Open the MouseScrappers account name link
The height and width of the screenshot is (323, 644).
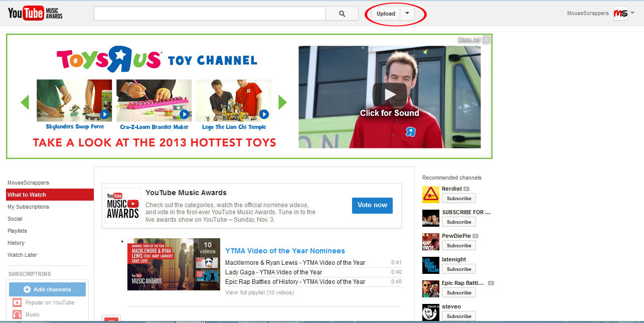(588, 14)
